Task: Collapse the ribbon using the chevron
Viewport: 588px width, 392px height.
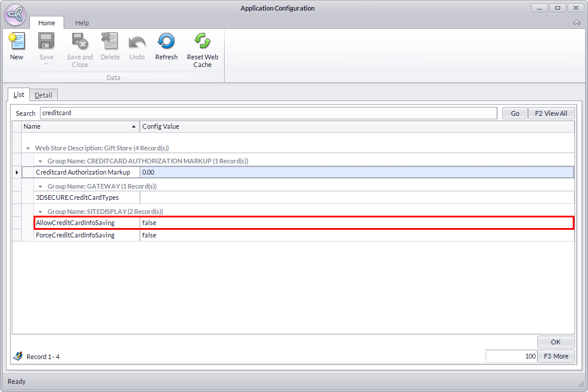Action: 576,23
